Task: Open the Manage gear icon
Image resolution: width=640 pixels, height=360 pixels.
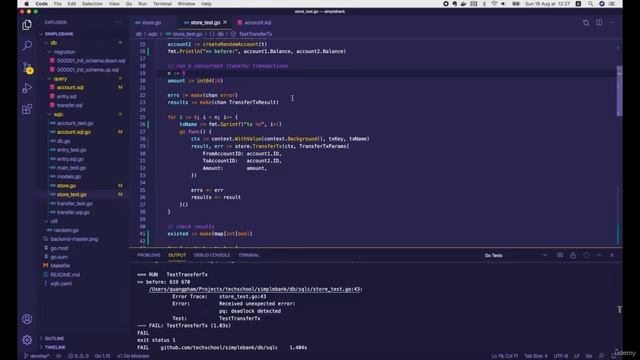Action: click(x=27, y=340)
